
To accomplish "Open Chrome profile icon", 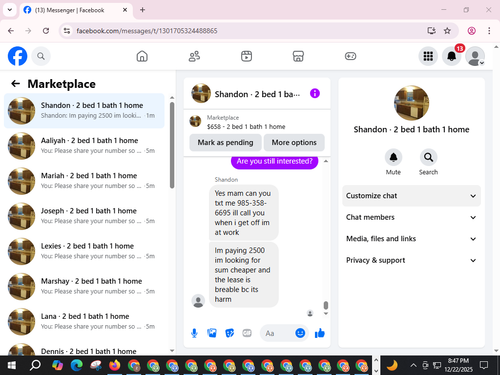I will coord(471,31).
